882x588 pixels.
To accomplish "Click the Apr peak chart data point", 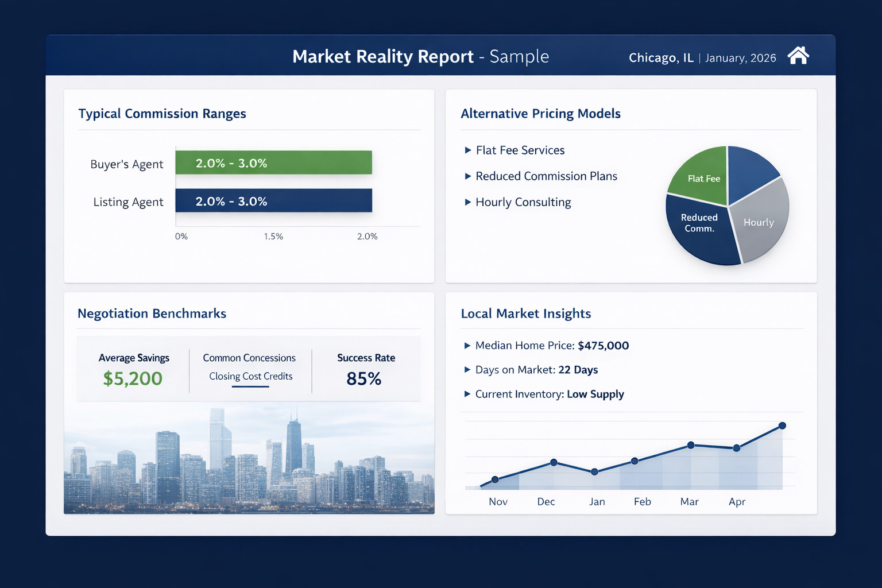I will click(782, 425).
